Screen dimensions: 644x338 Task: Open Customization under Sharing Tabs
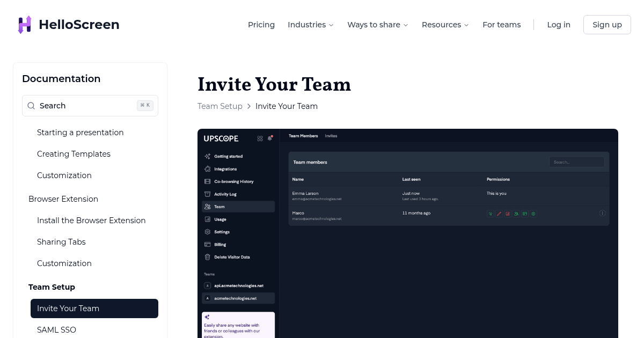(x=64, y=263)
